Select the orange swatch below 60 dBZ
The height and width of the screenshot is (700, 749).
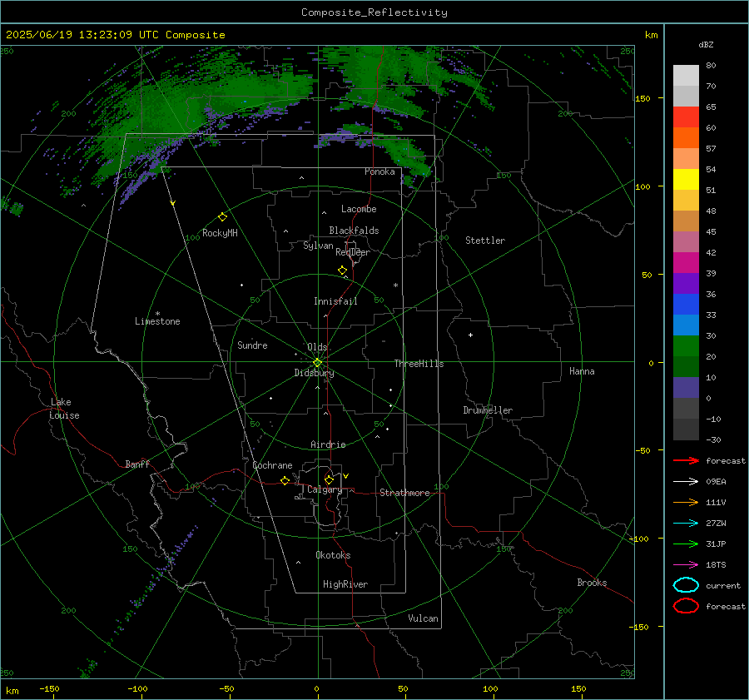686,137
